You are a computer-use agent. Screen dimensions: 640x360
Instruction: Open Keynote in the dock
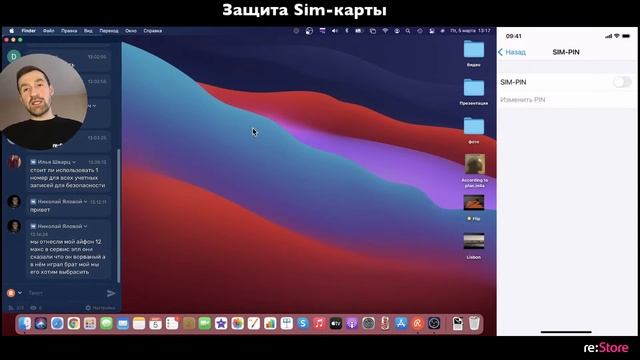tap(287, 324)
